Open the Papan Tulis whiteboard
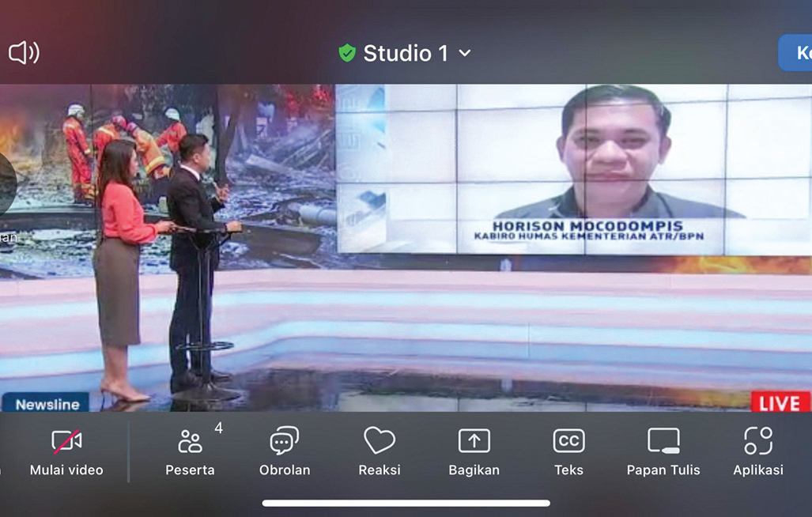The height and width of the screenshot is (517, 812). coord(663,452)
